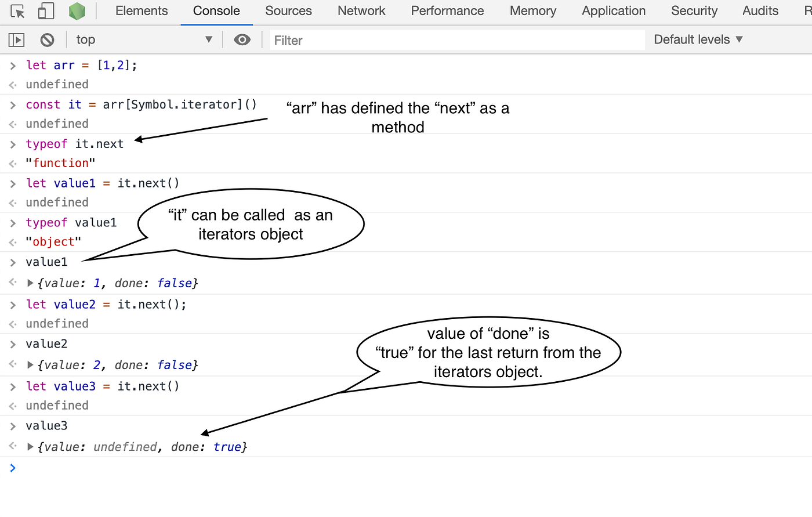Show the console sidebar drawer icon
Image resolution: width=812 pixels, height=517 pixels.
tap(16, 39)
